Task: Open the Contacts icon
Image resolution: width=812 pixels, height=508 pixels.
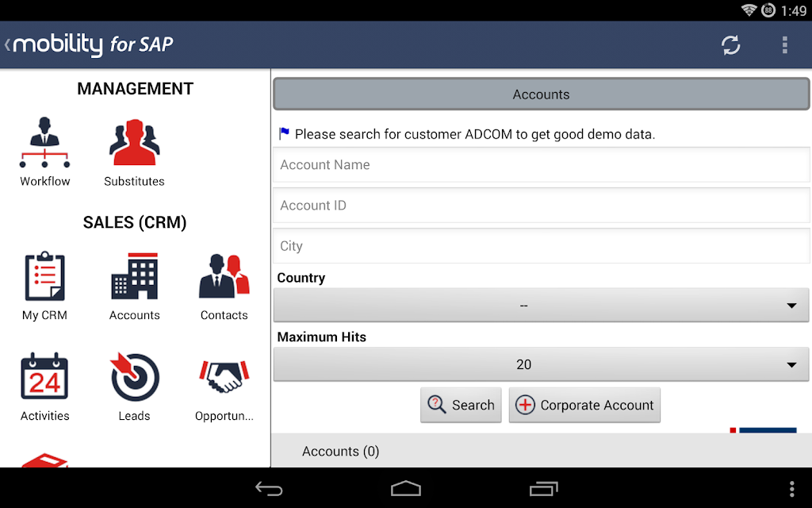Action: pyautogui.click(x=224, y=276)
